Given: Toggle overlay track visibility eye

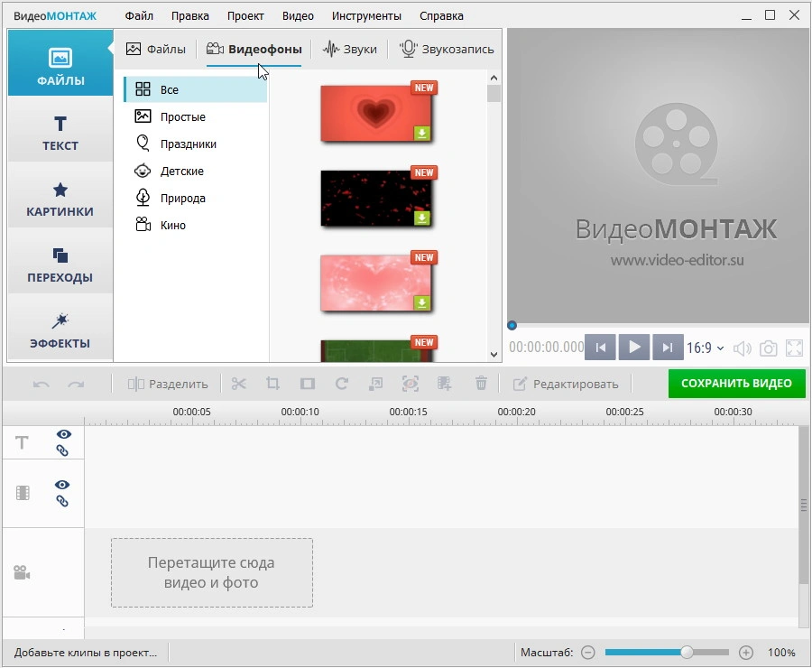Looking at the screenshot, I should pos(62,485).
